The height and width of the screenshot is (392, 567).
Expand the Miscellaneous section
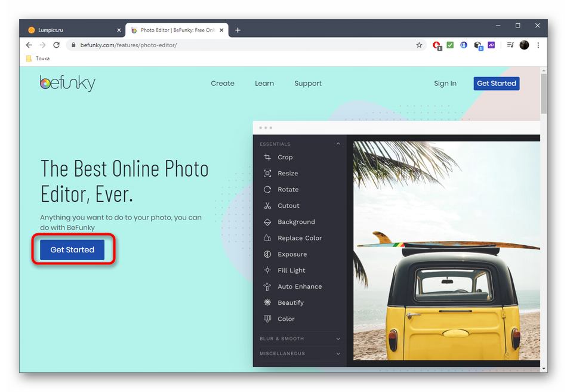point(338,354)
